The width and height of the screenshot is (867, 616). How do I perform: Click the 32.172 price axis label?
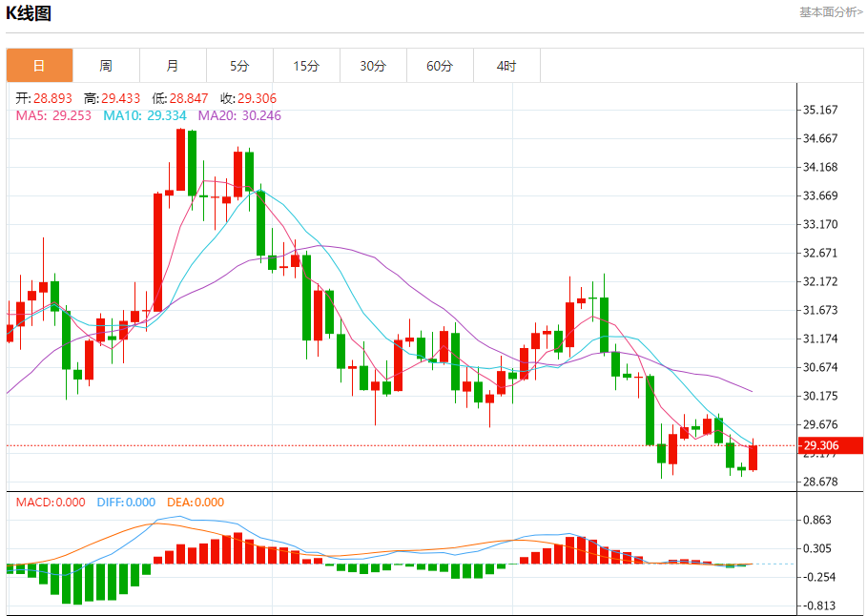[820, 281]
